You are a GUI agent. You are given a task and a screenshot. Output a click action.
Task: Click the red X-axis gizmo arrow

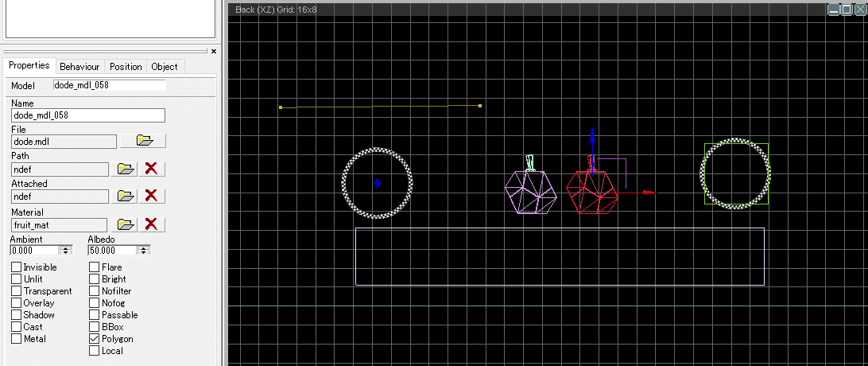tap(649, 192)
